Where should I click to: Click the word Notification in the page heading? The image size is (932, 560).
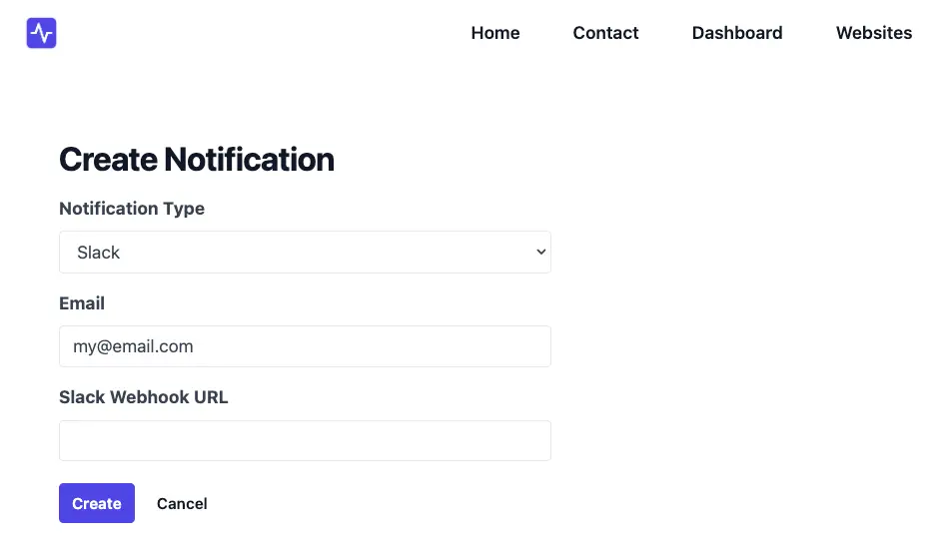coord(249,160)
